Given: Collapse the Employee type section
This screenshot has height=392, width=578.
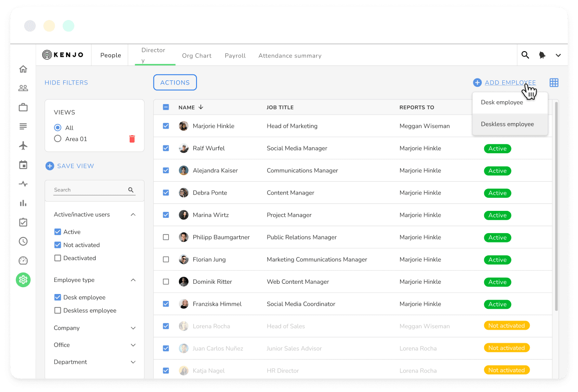Looking at the screenshot, I should click(x=133, y=280).
